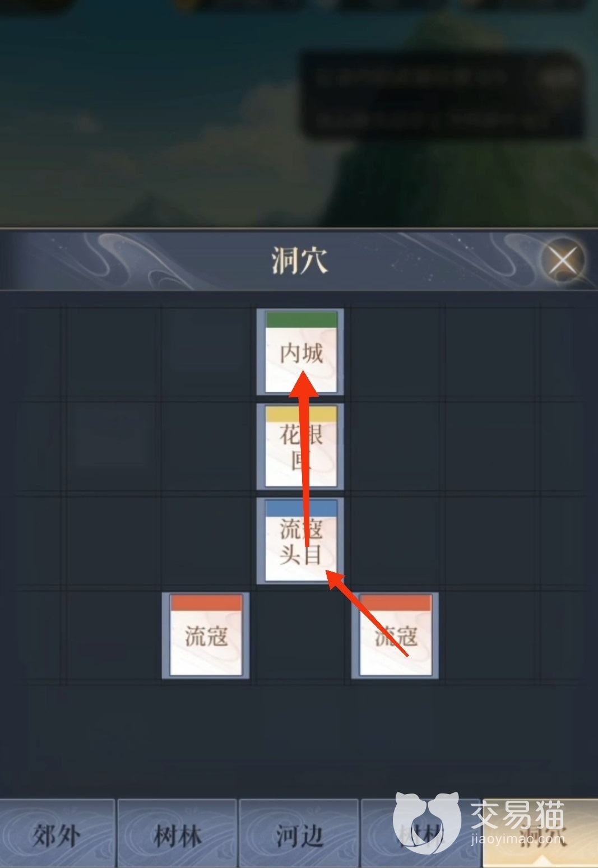Click the yellow header strip on middle card
This screenshot has height=868, width=598.
coord(301,415)
